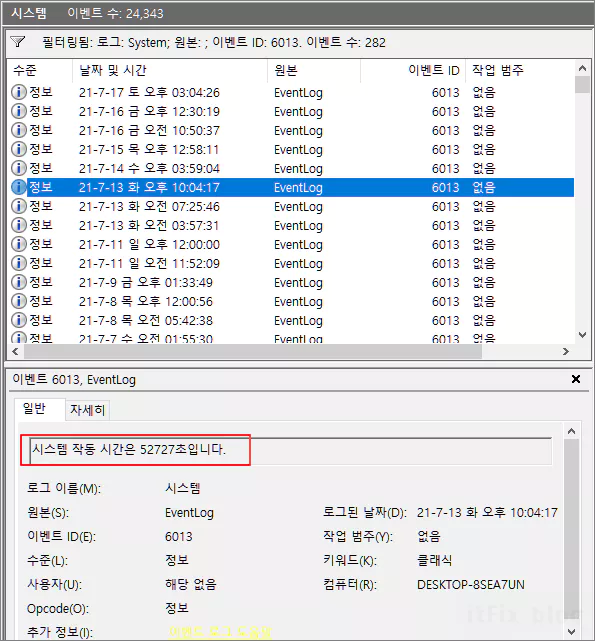Select event dated 21-7-15 목 오후 12:58:11
Screen dimensions: 595x641
tap(290, 149)
